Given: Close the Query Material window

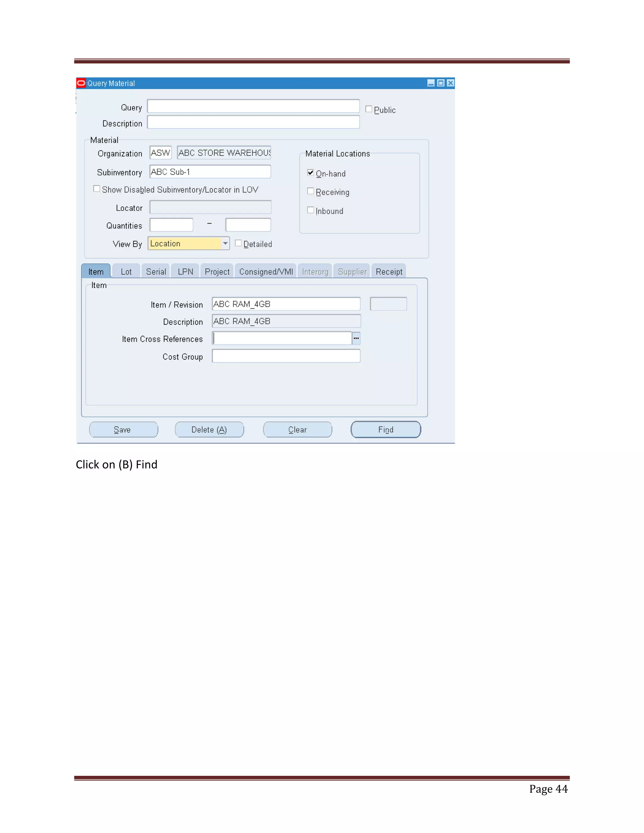Looking at the screenshot, I should (x=451, y=83).
